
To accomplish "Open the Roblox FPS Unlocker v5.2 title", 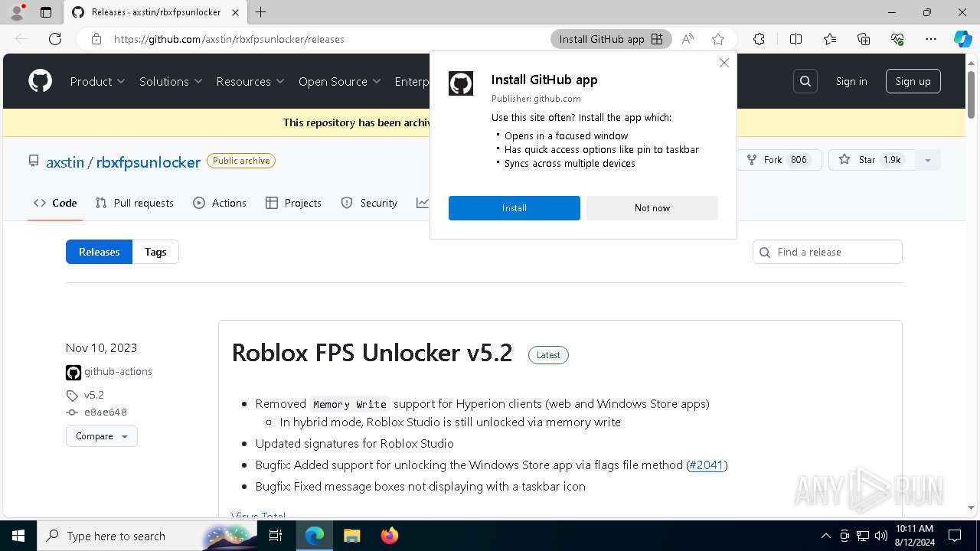I will (372, 353).
